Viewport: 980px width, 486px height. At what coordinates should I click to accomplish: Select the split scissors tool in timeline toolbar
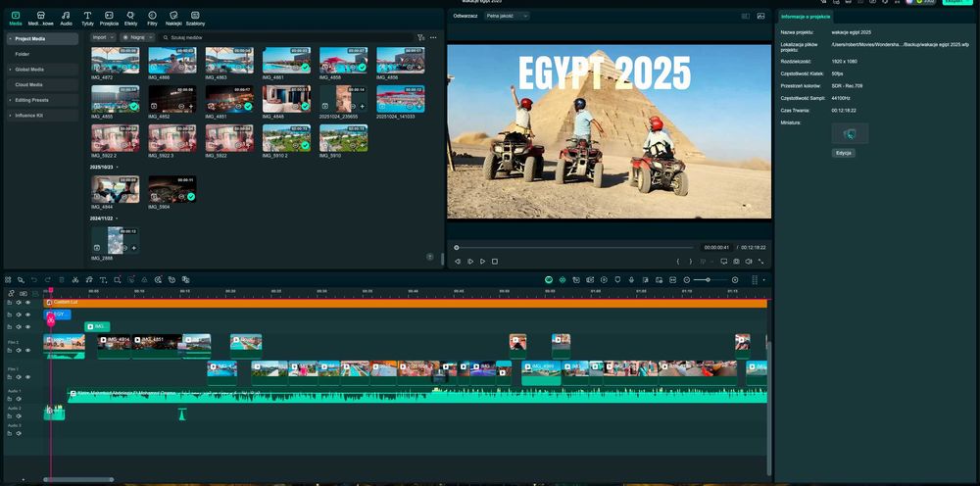point(75,280)
